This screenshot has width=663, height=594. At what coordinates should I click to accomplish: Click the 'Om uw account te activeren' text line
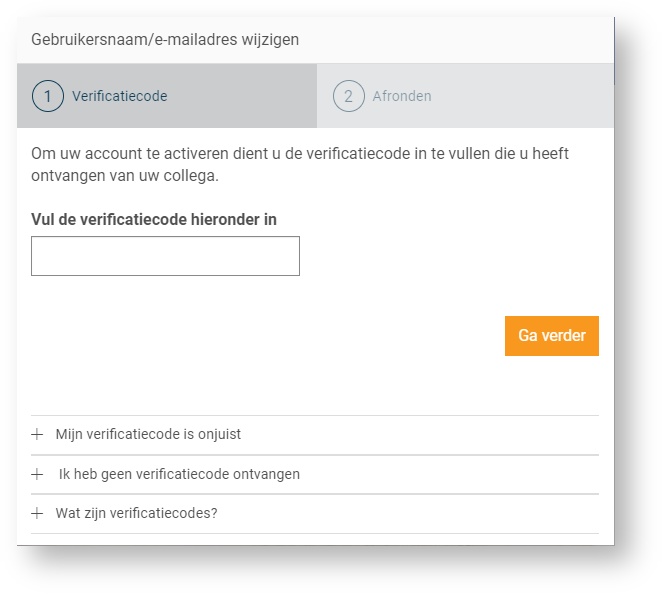(300, 155)
